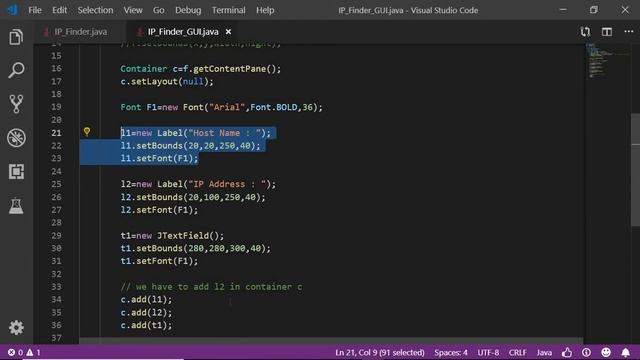Open the Source Control view
The height and width of the screenshot is (360, 640).
point(16,104)
